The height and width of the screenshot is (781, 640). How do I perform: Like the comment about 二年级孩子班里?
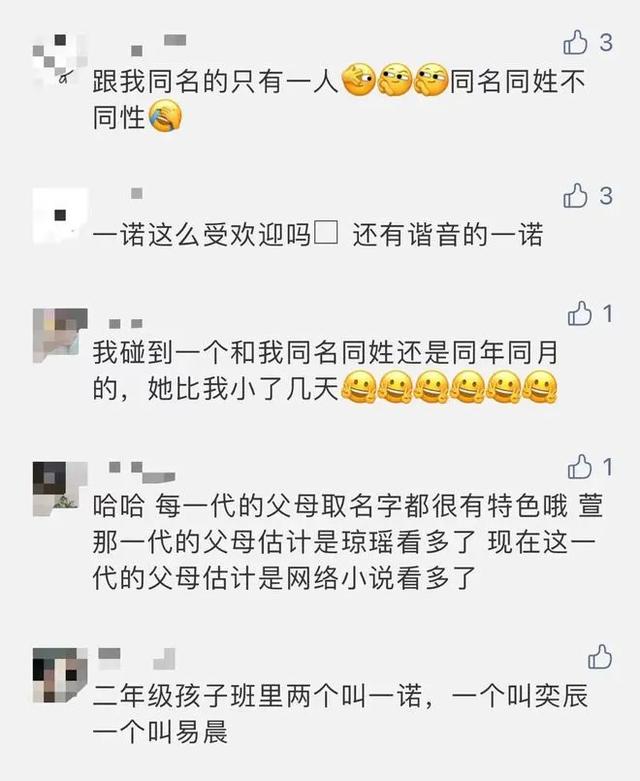600,656
